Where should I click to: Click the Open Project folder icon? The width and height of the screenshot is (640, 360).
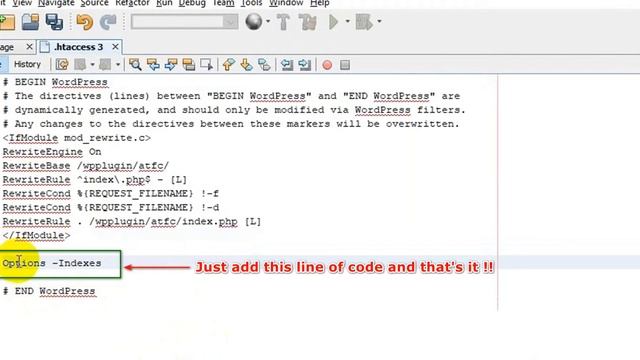(31, 22)
